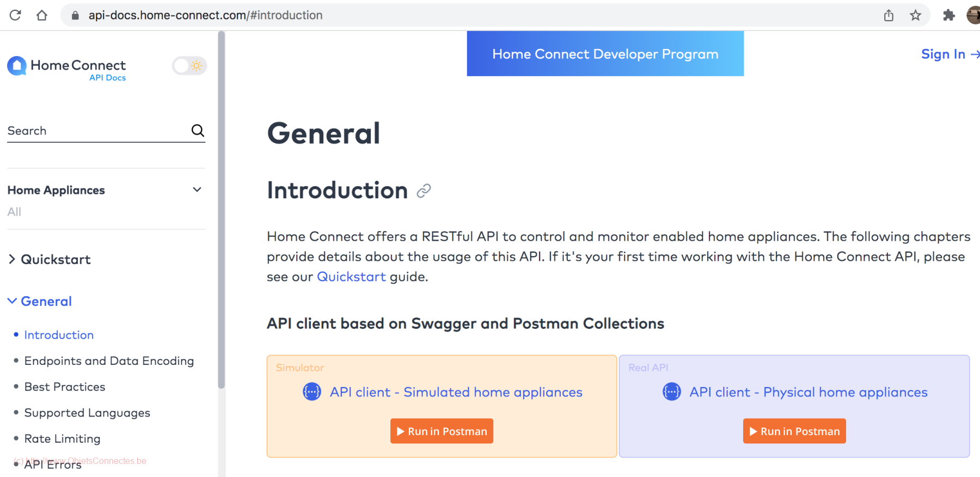Open Supported Languages in sidebar
This screenshot has height=477, width=980.
point(87,413)
